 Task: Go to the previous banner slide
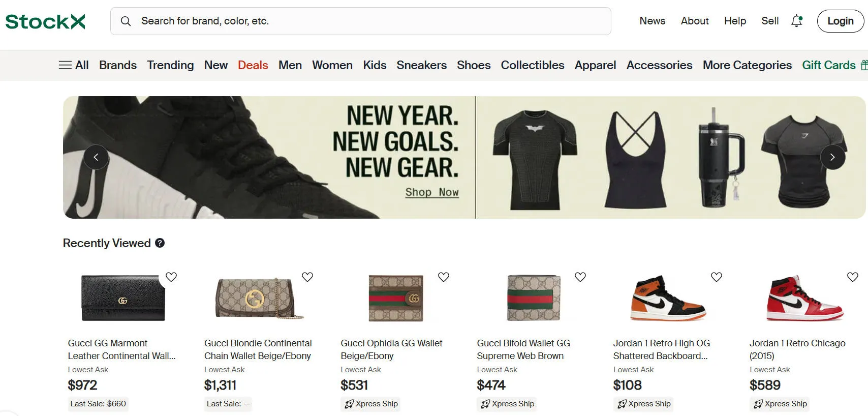point(96,157)
